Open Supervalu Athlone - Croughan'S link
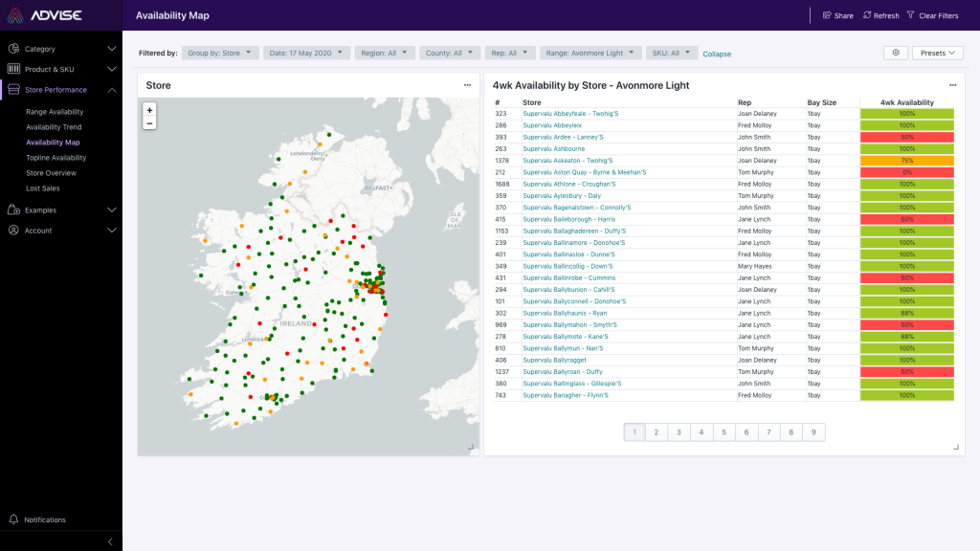Viewport: 980px width, 551px height. 568,185
